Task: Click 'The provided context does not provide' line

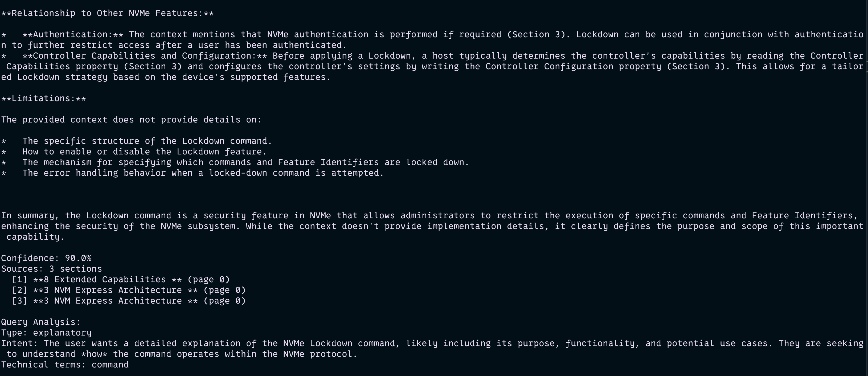Action: click(x=131, y=120)
